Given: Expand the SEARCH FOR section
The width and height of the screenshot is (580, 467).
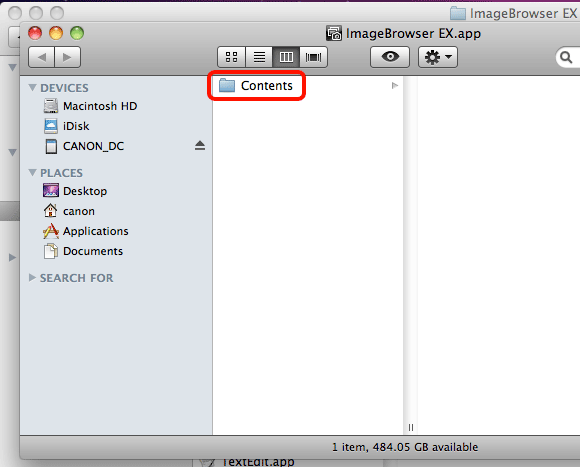Looking at the screenshot, I should [32, 278].
